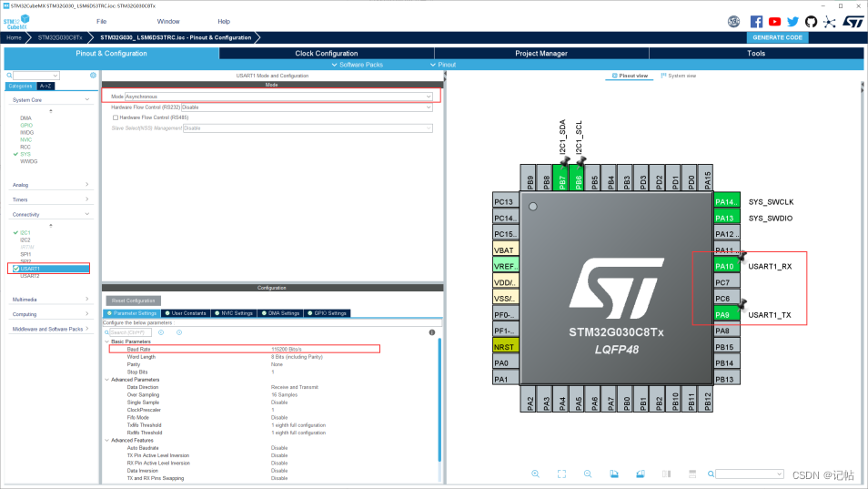Click the PA10 pin on the chip
Screen dimensions: 868x489
click(x=725, y=266)
